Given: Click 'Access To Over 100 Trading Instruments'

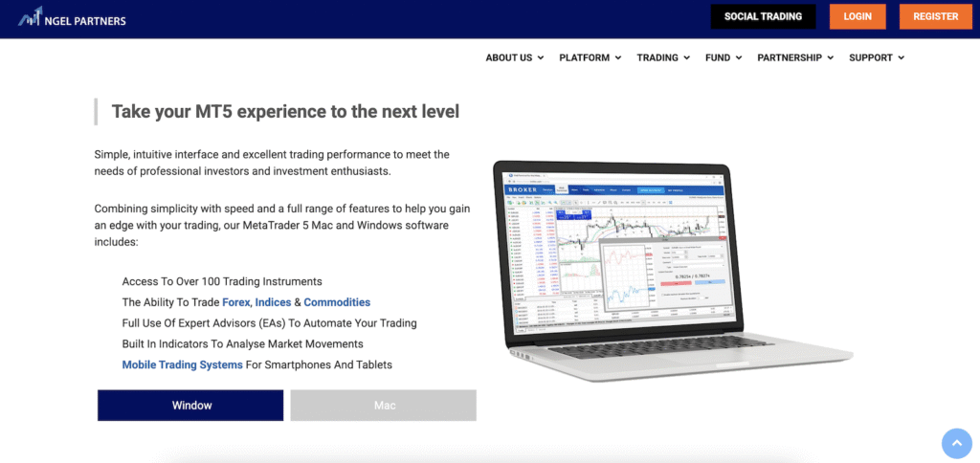Looking at the screenshot, I should tap(222, 282).
